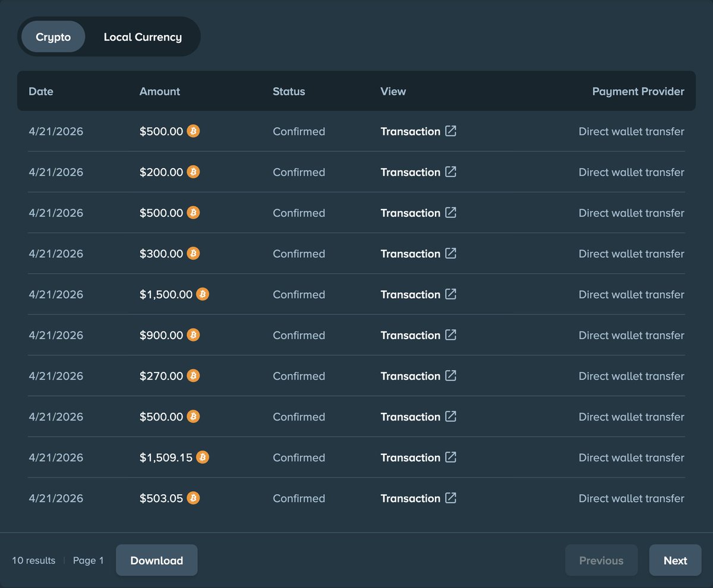
Task: Select the $270.00 amount value
Action: click(x=162, y=376)
